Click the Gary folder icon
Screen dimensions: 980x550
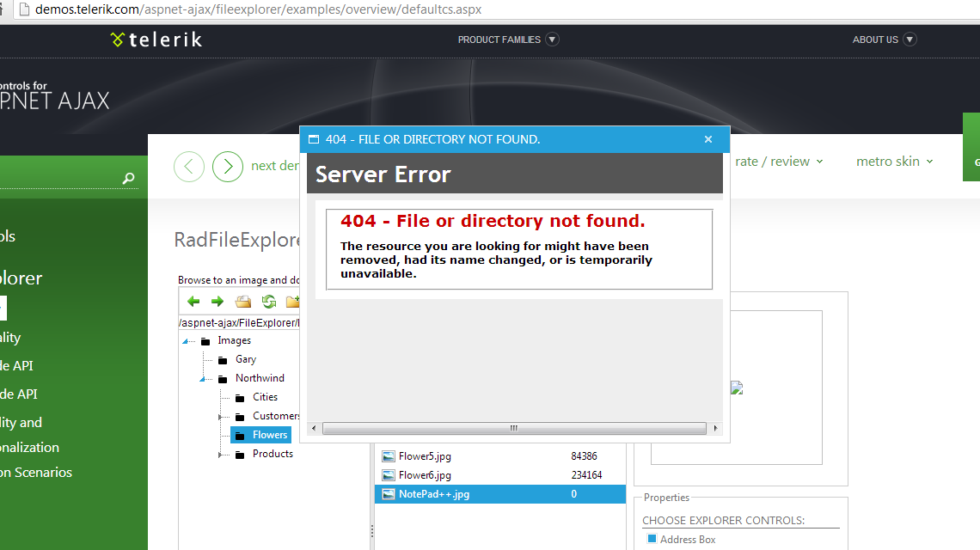tap(223, 360)
